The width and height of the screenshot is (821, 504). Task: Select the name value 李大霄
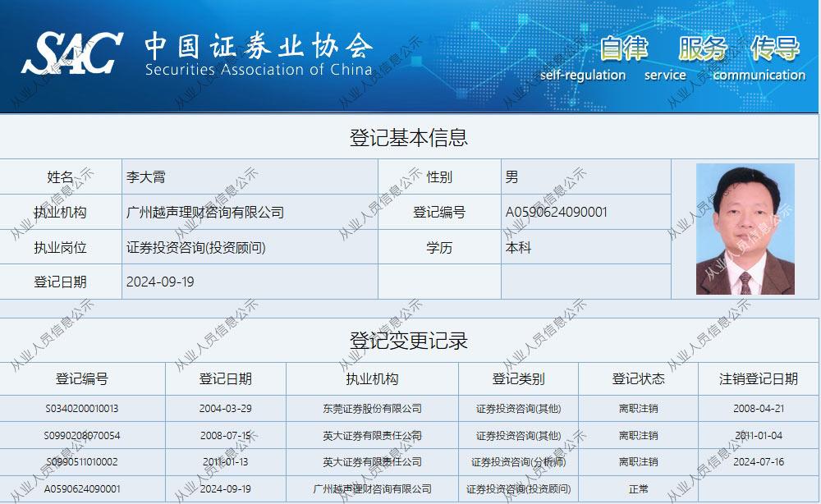pyautogui.click(x=146, y=177)
